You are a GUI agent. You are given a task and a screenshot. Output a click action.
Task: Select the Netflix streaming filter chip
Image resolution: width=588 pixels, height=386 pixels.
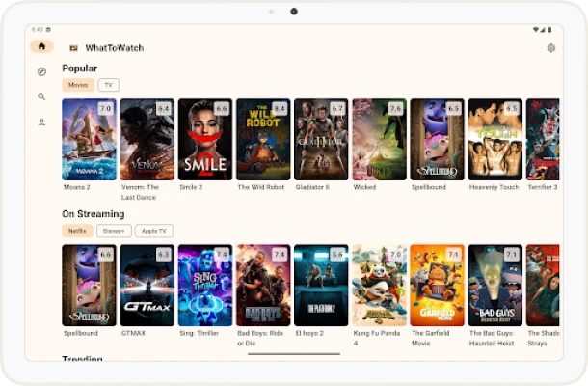(x=77, y=231)
